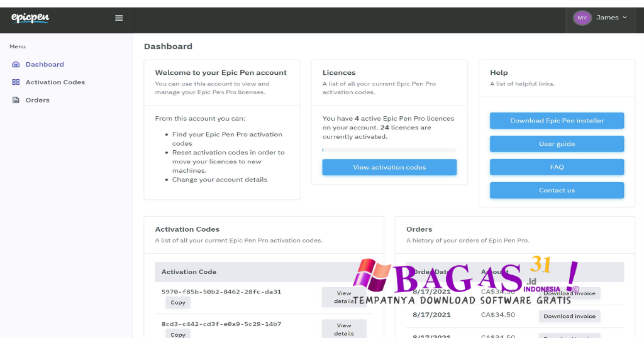Click the Orders card heading

tap(419, 229)
